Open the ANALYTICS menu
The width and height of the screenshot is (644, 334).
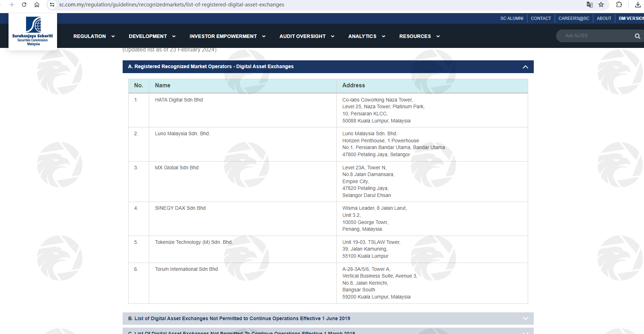(x=362, y=36)
